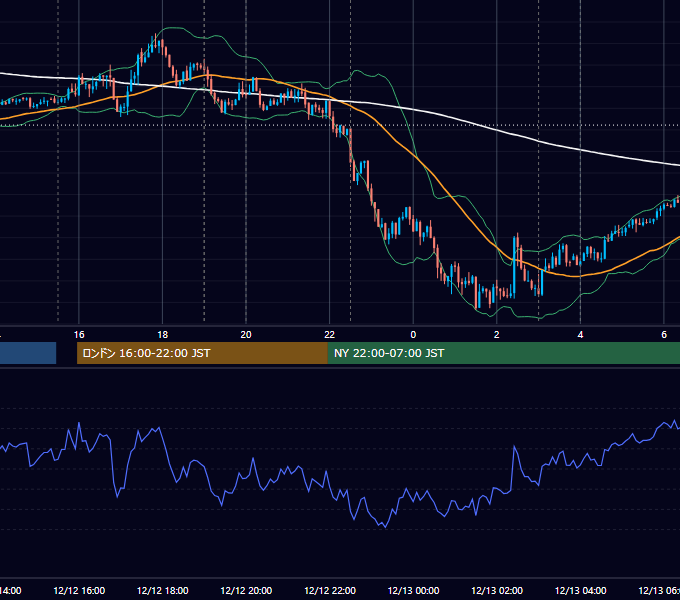Screen dimensions: 680x600
Task: Click the "20" hour label on upper time axis
Action: (x=246, y=335)
